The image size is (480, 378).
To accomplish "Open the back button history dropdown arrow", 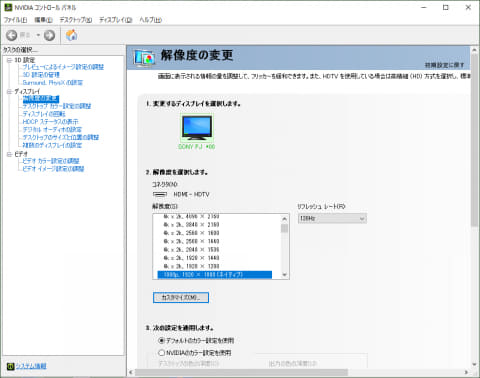I will 38,35.
